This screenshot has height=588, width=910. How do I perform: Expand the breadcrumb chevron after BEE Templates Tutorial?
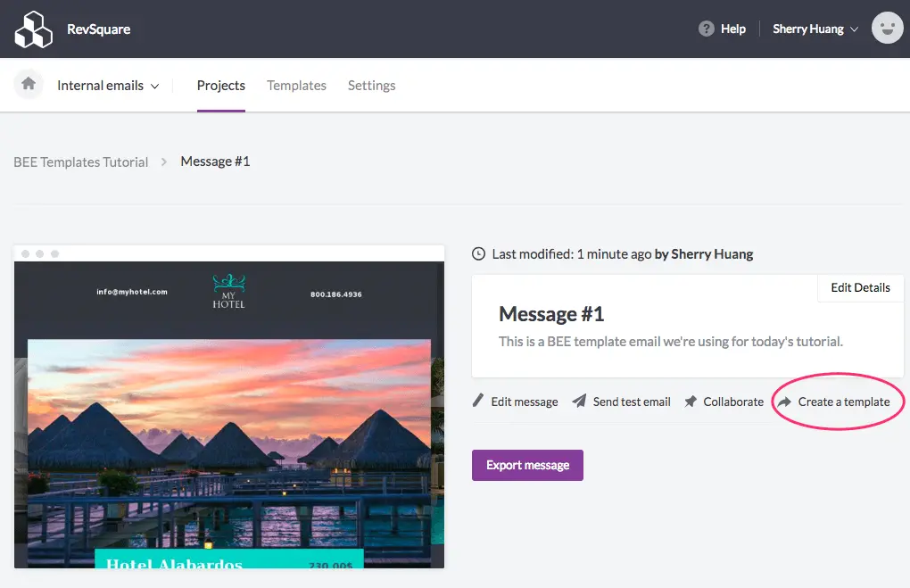point(163,162)
